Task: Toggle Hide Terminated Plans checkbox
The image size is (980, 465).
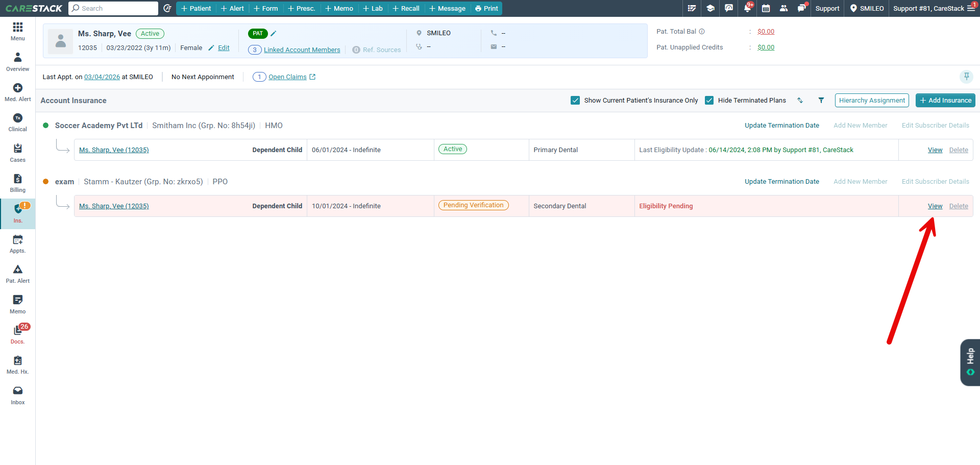Action: tap(709, 101)
